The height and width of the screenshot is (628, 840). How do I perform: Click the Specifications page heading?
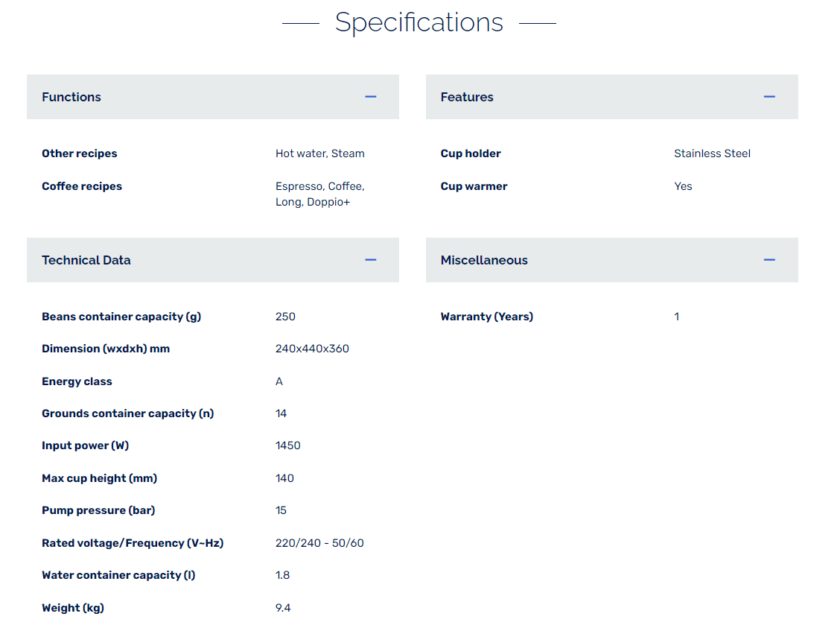[x=419, y=22]
